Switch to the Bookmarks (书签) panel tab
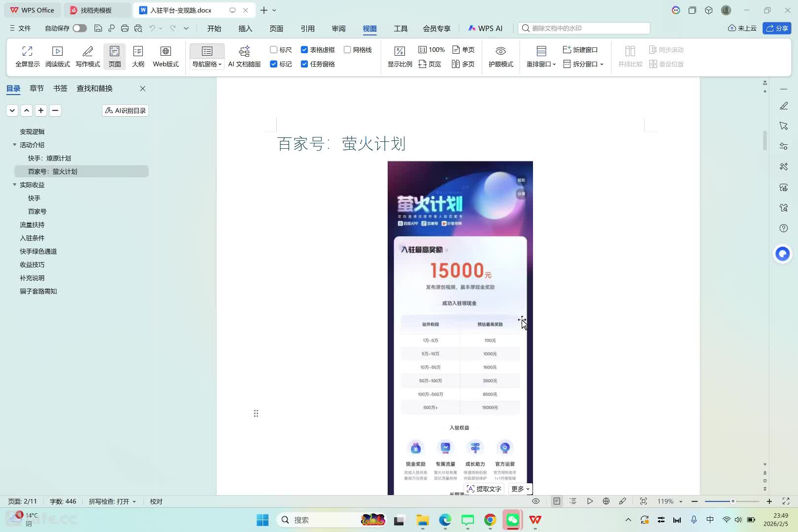This screenshot has height=532, width=798. tap(60, 88)
